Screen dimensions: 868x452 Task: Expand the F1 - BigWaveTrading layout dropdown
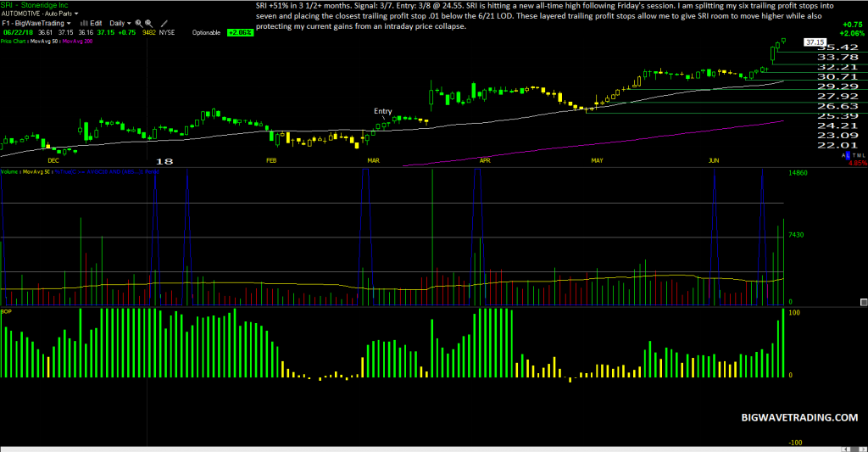coord(36,23)
